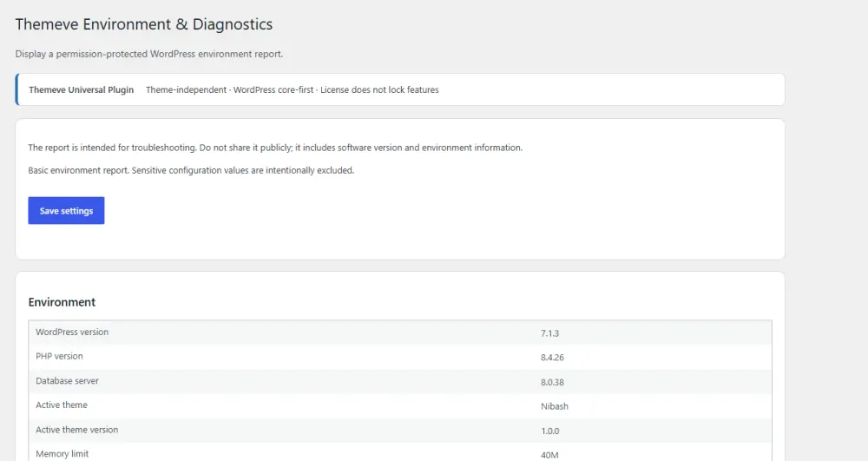This screenshot has height=461, width=868.
Task: Select the database server value 8.0.38
Action: [x=552, y=382]
